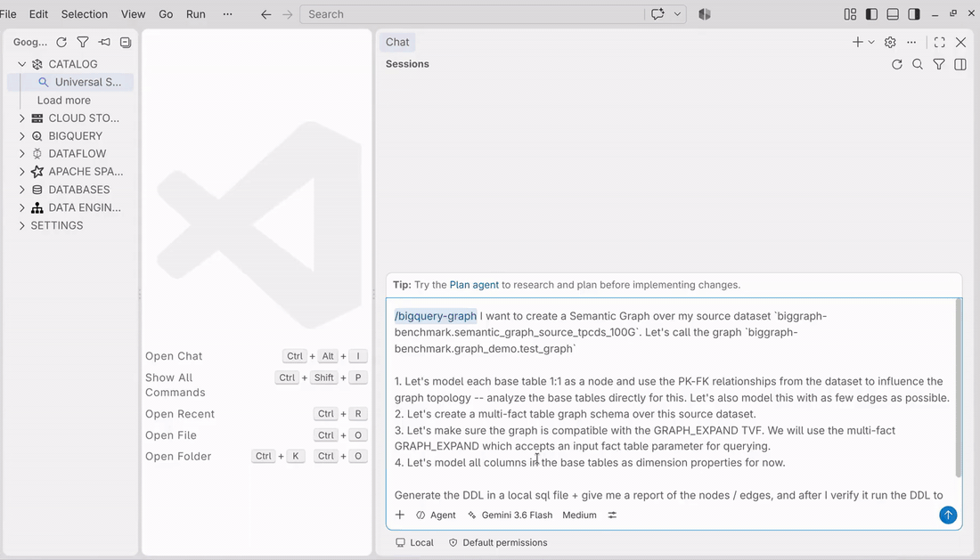The width and height of the screenshot is (980, 560).
Task: Open the Agent mode picker
Action: point(437,515)
